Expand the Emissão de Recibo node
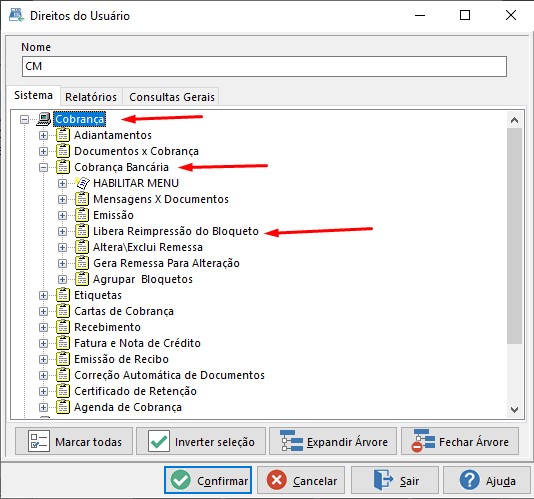The width and height of the screenshot is (534, 499). pos(43,360)
